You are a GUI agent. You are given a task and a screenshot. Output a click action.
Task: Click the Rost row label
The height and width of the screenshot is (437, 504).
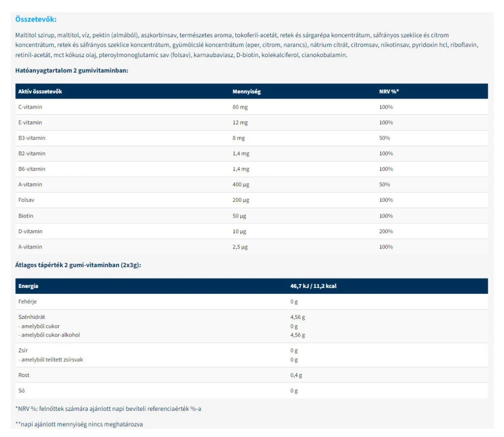24,375
